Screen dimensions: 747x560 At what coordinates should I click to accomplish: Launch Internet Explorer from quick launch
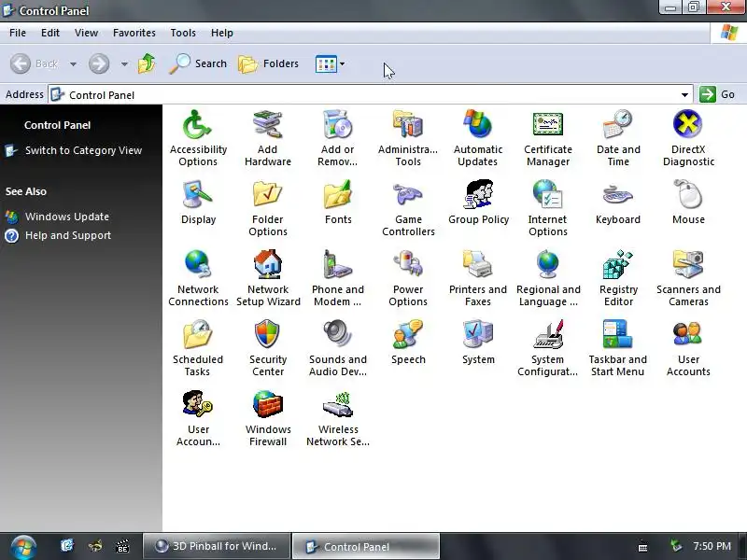tap(67, 545)
